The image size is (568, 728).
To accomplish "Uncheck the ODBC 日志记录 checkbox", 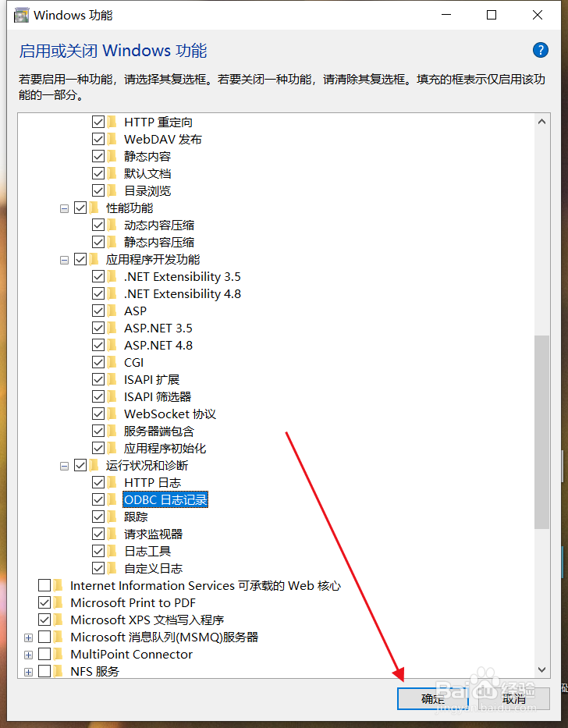I will pyautogui.click(x=98, y=499).
